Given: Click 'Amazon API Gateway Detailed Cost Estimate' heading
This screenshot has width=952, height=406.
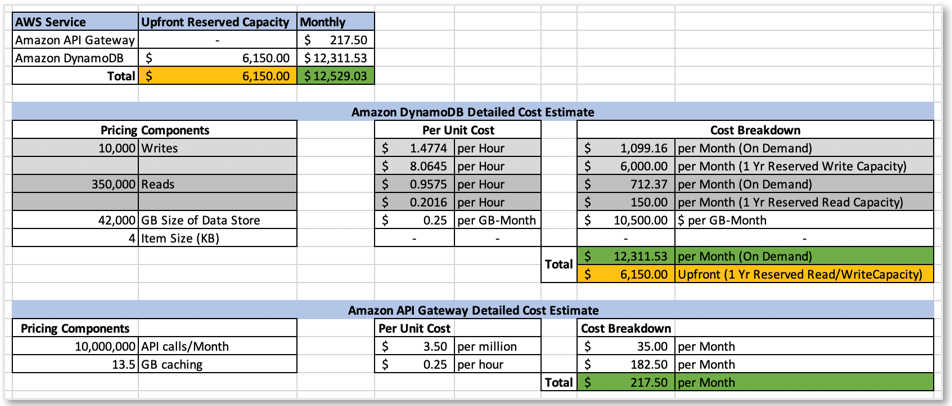Looking at the screenshot, I should coord(472,310).
